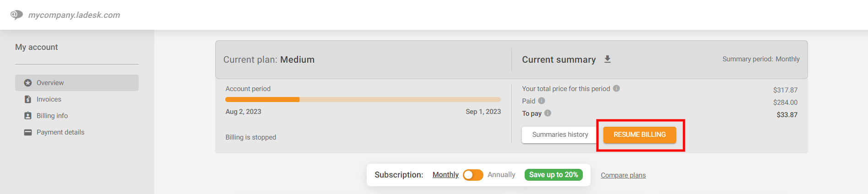Click the Payment details card icon
The width and height of the screenshot is (868, 194).
(28, 132)
